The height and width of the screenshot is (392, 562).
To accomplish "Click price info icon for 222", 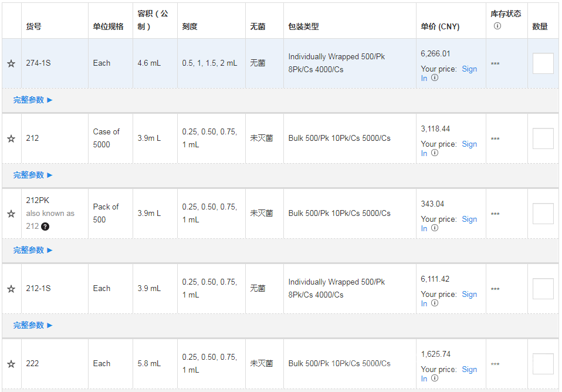I will 435,379.
